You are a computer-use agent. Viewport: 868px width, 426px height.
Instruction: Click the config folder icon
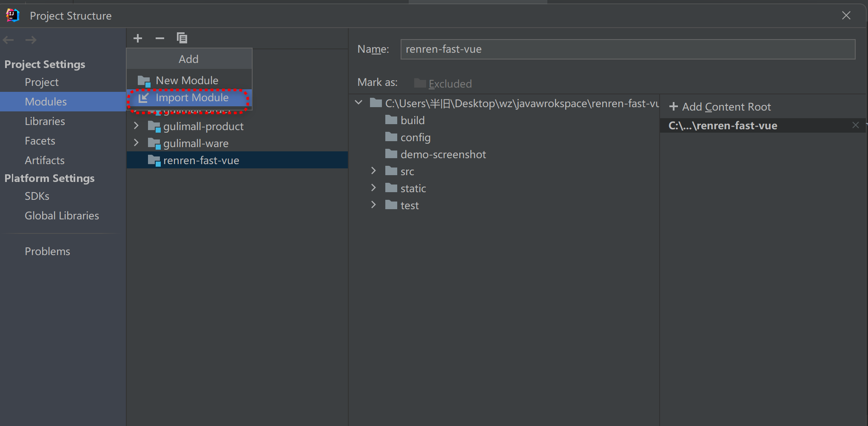point(391,137)
